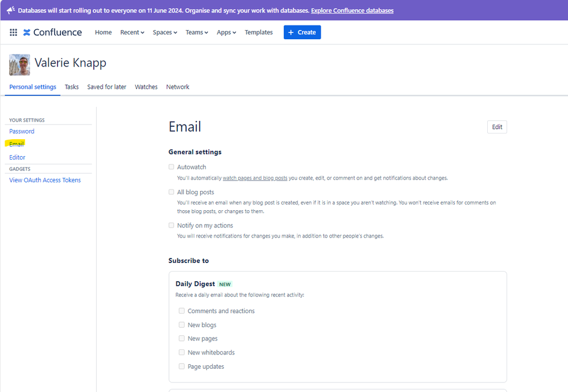Expand the Teams dropdown menu
This screenshot has height=392, width=568.
coord(197,32)
